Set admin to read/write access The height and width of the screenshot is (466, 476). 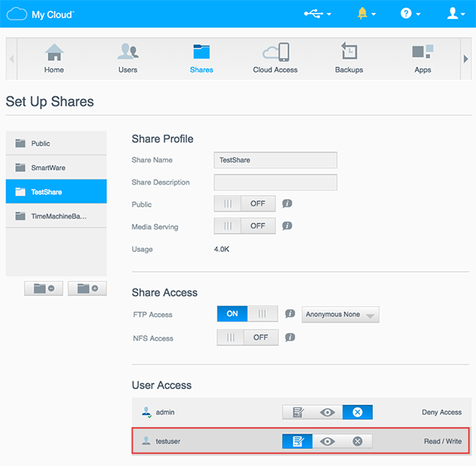(297, 412)
